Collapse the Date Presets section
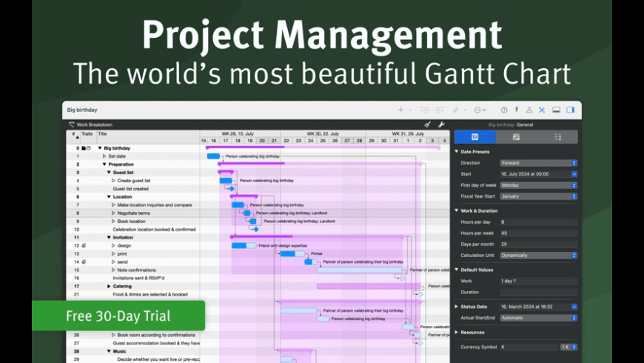Image resolution: width=644 pixels, height=363 pixels. pyautogui.click(x=456, y=152)
